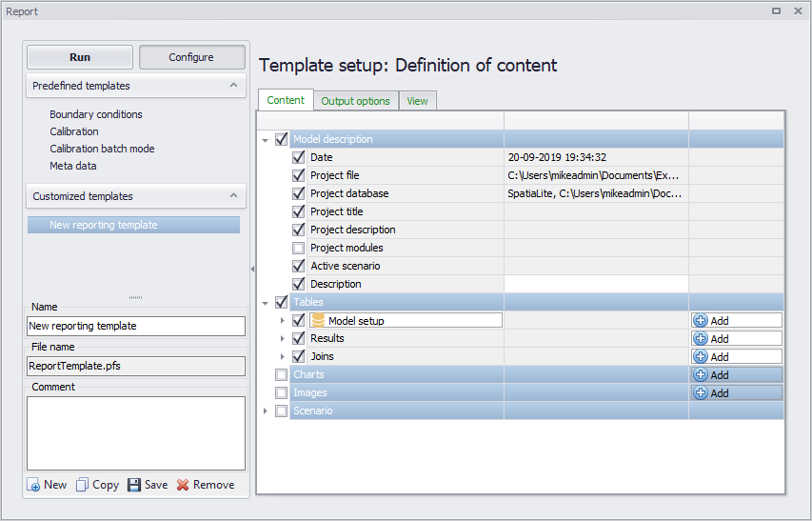Uncheck the Tables group checkbox
The image size is (812, 521).
tap(281, 302)
